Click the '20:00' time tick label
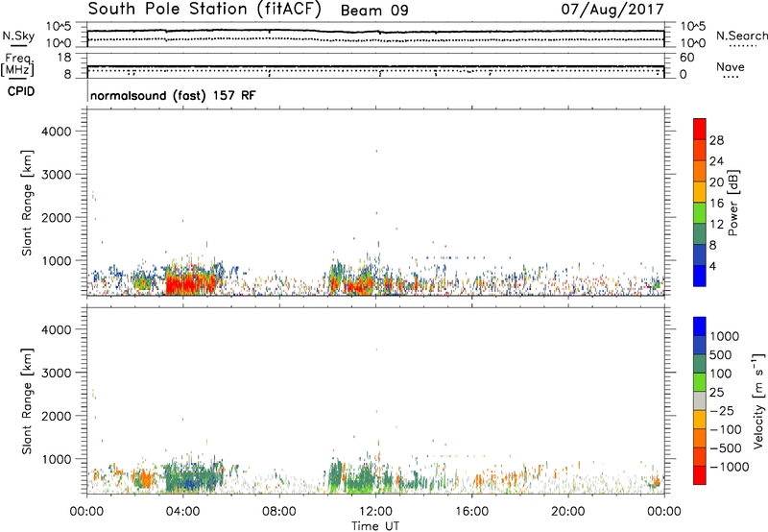The width and height of the screenshot is (768, 532). tap(567, 512)
